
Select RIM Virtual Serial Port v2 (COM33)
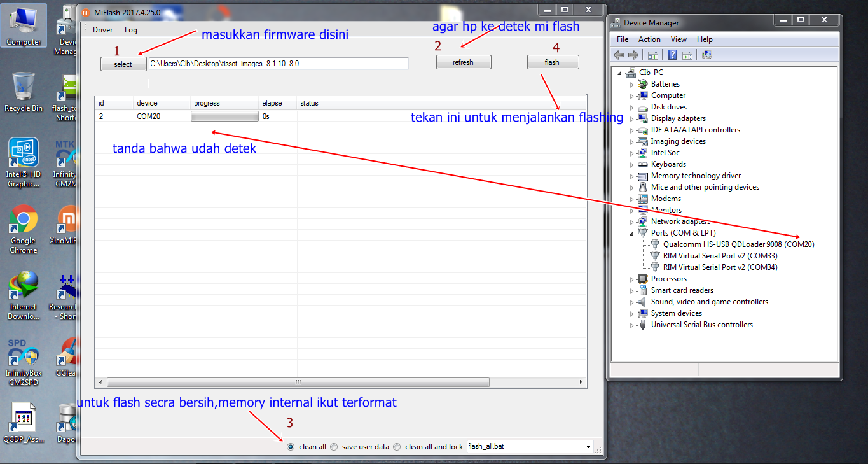(x=720, y=256)
